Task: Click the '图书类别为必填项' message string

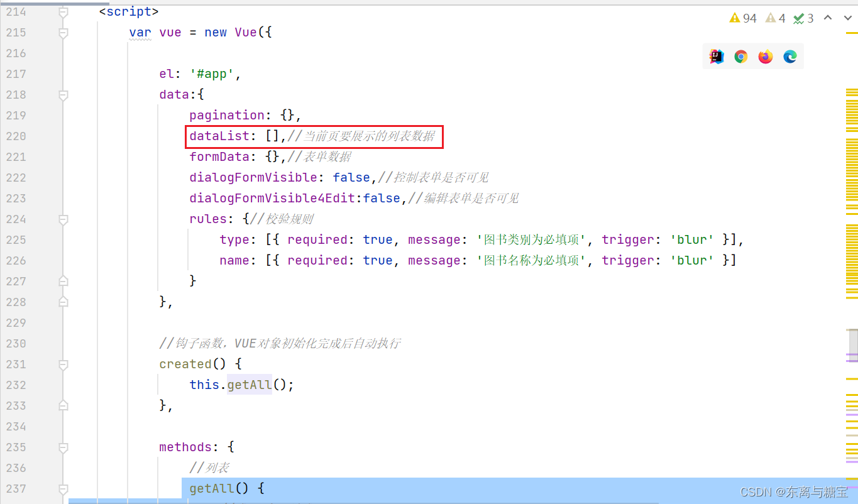Action: coord(532,240)
